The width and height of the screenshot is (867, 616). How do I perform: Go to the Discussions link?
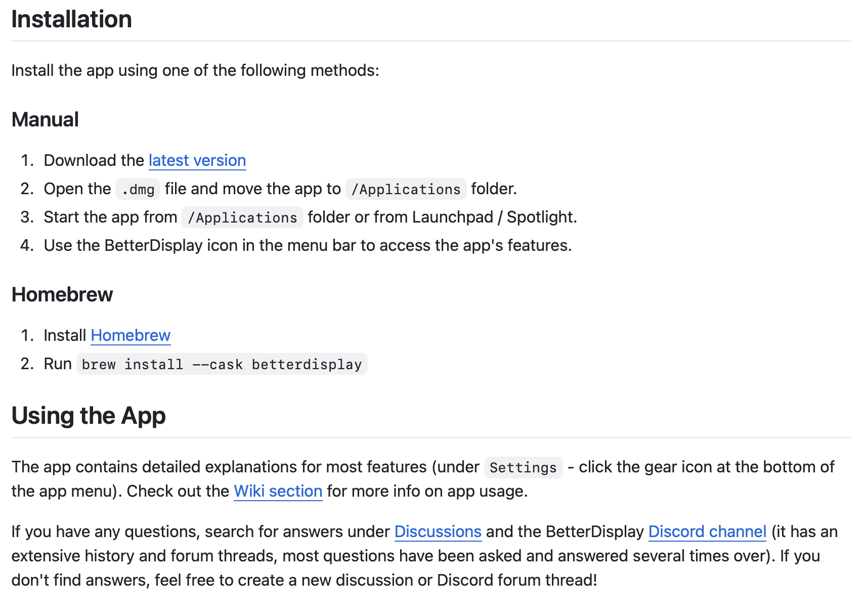438,532
